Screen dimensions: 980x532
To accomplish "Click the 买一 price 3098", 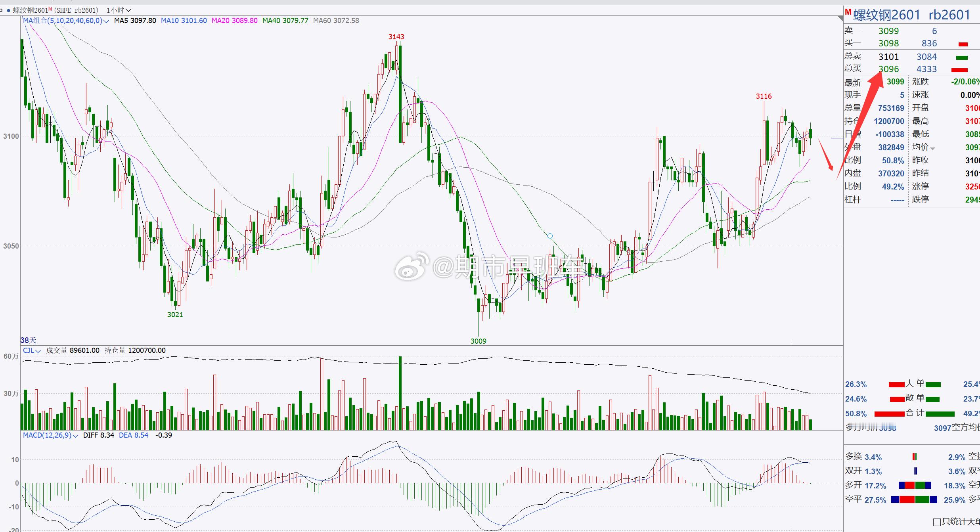I will pos(888,43).
